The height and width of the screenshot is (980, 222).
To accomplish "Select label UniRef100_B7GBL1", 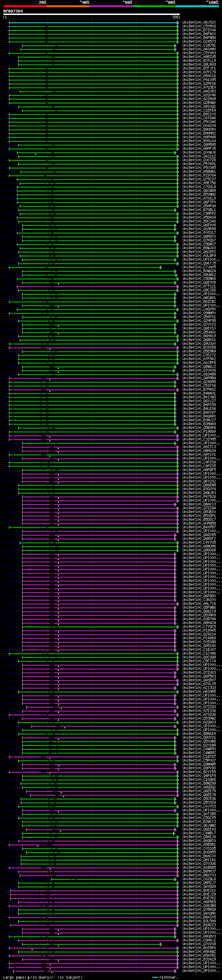I will 199,210.
